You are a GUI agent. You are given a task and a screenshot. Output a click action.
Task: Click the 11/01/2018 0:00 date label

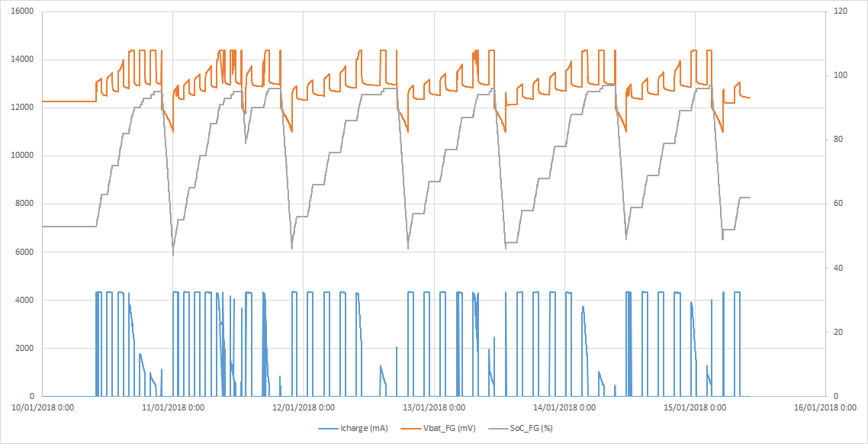173,408
